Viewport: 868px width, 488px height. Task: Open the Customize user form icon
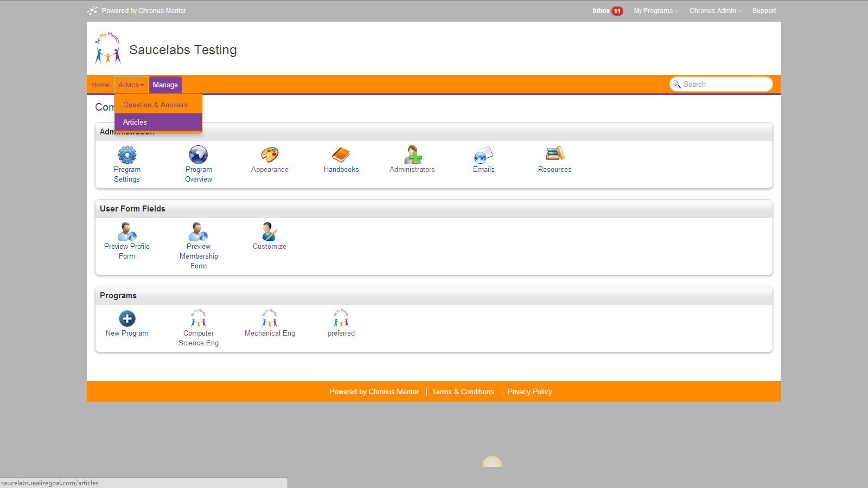pyautogui.click(x=270, y=232)
